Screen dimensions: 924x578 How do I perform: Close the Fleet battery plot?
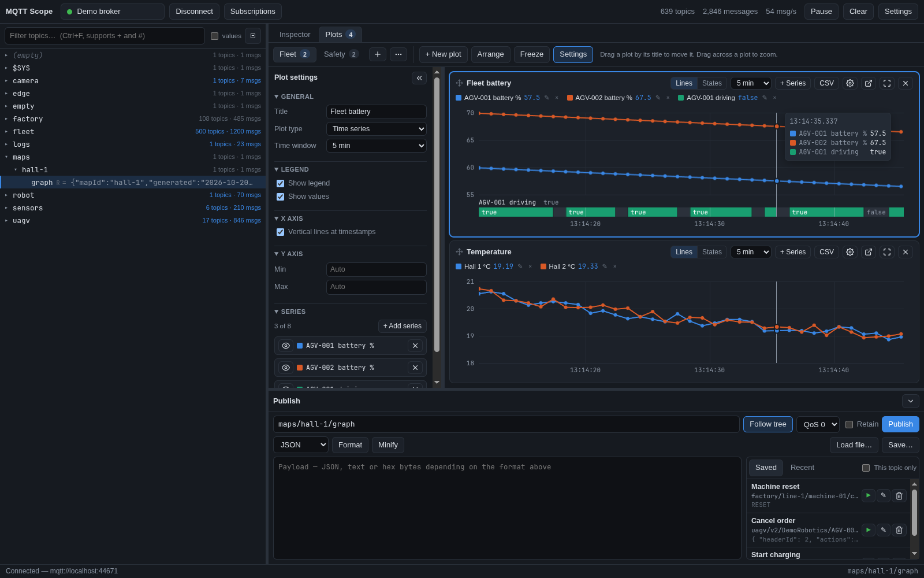click(x=906, y=83)
